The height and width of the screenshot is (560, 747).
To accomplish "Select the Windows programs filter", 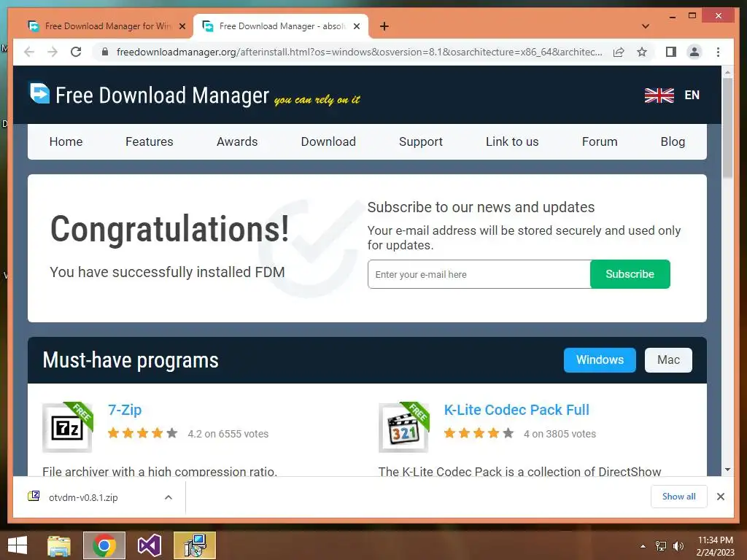I will [600, 360].
